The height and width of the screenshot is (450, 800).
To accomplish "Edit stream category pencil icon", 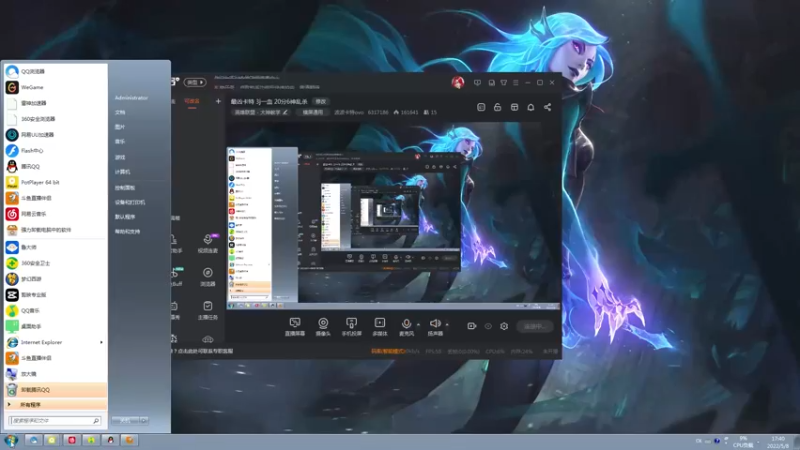I will 285,112.
